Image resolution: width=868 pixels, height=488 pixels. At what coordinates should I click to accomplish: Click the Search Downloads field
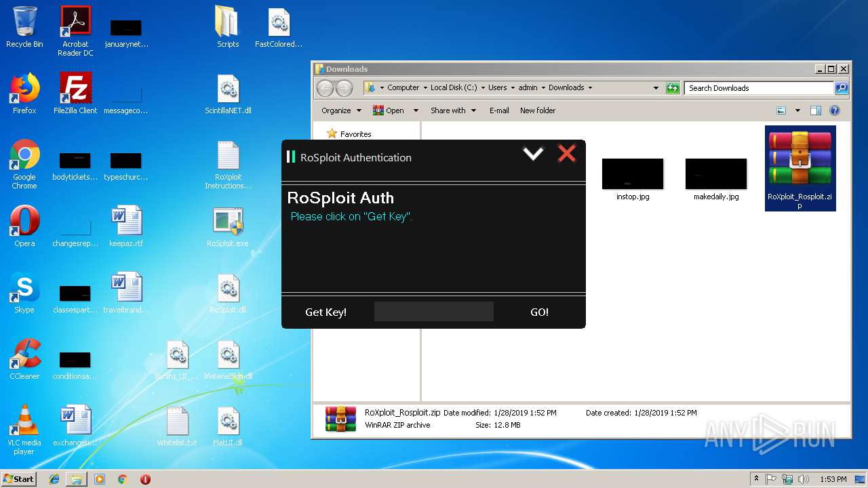click(759, 88)
